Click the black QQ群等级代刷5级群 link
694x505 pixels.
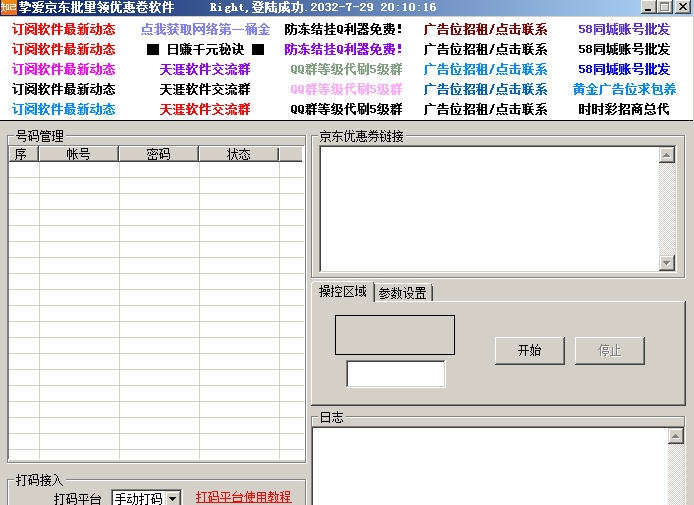click(346, 109)
